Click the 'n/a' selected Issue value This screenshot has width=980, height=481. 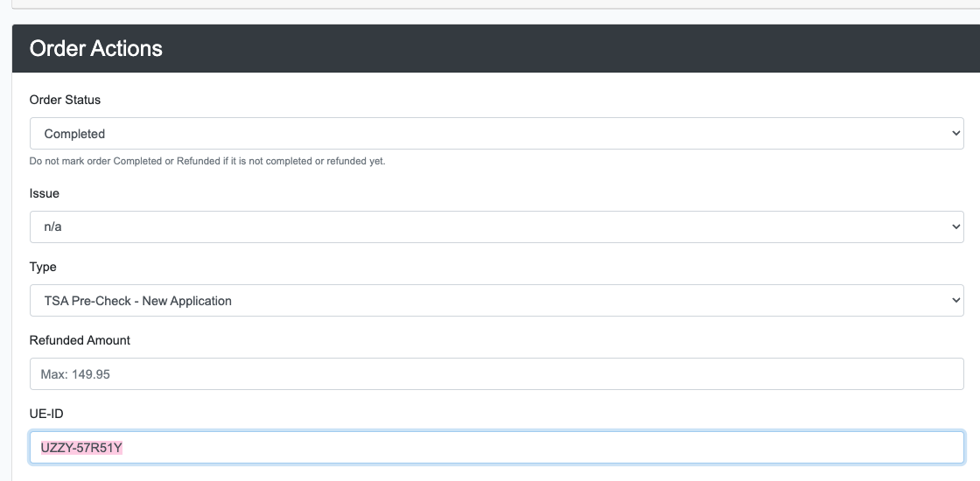53,227
